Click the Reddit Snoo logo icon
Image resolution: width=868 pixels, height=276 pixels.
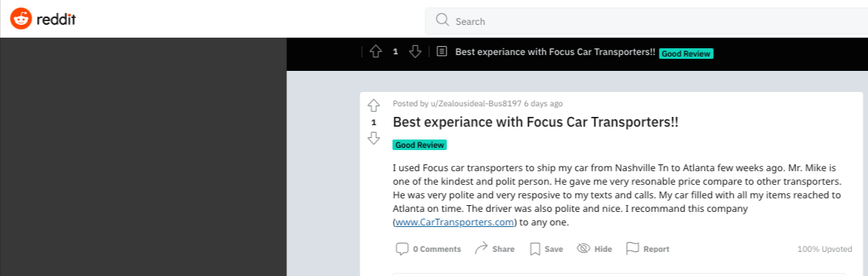[22, 20]
